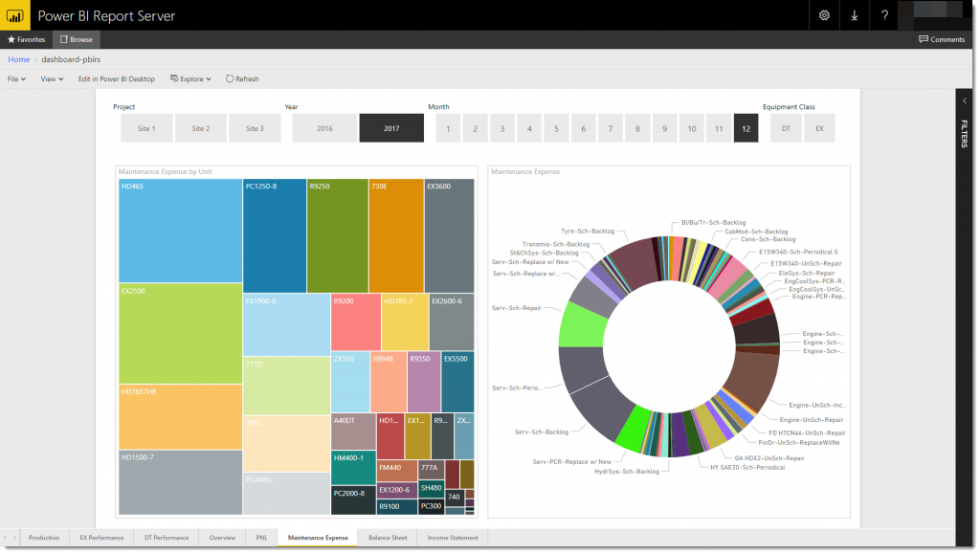
Task: Open the settings gear menu
Action: (824, 15)
